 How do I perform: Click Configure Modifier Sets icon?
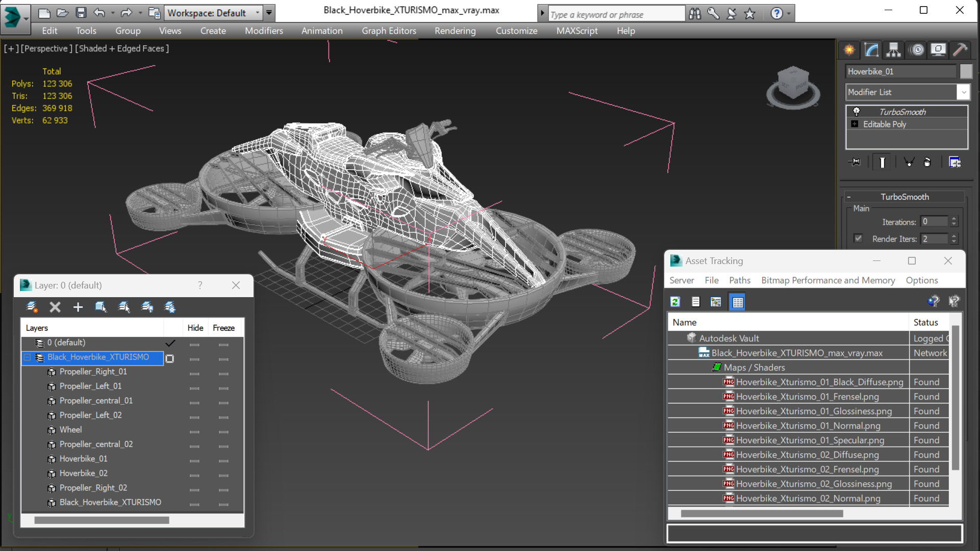click(954, 162)
